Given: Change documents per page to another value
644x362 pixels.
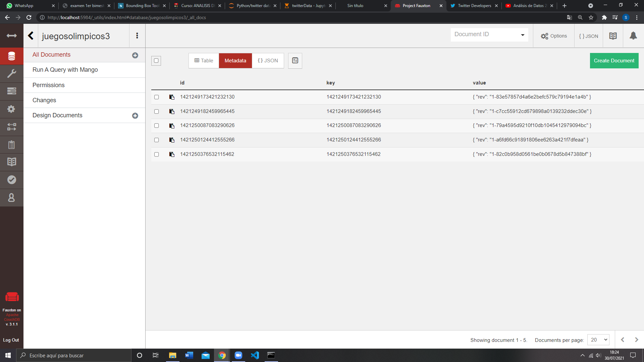Looking at the screenshot, I should 598,340.
